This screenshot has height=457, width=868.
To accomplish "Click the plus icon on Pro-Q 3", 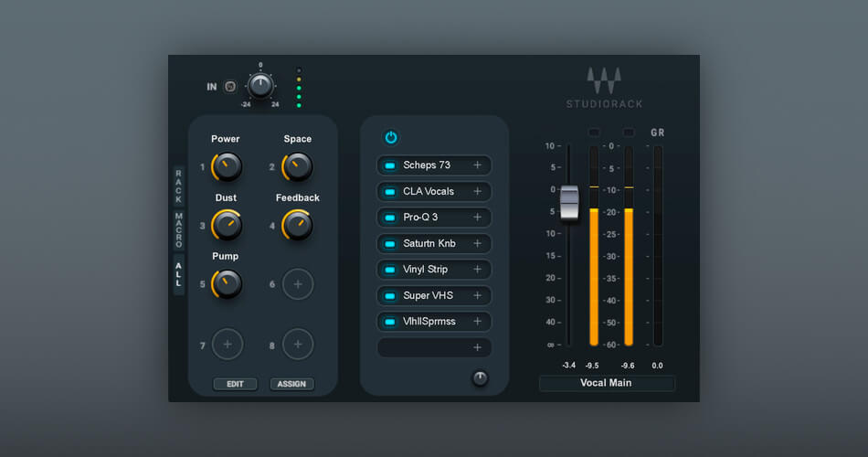I will coord(477,218).
